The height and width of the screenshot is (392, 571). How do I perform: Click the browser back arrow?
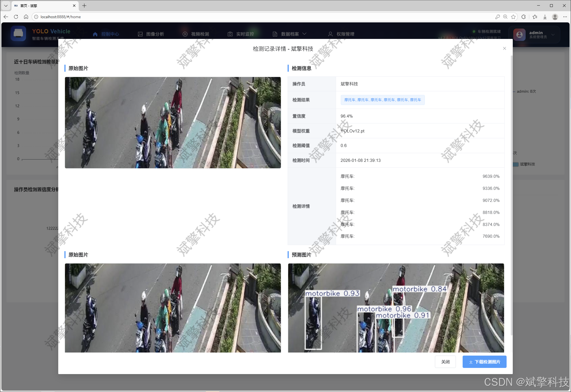pyautogui.click(x=6, y=17)
